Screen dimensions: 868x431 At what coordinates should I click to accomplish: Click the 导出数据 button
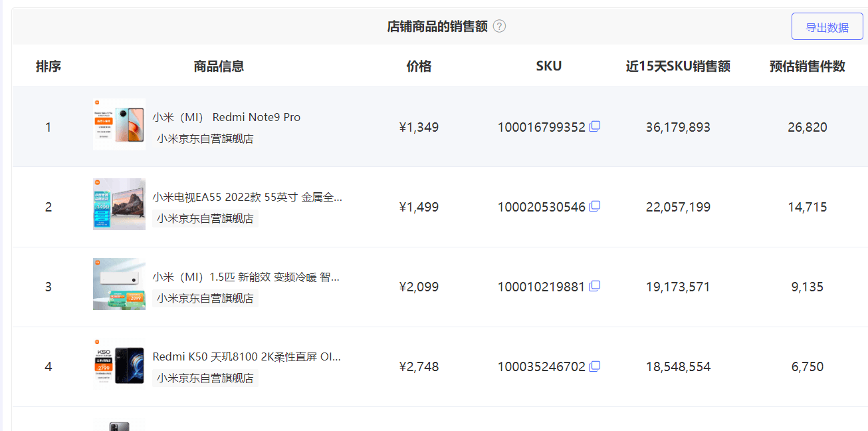coord(827,27)
